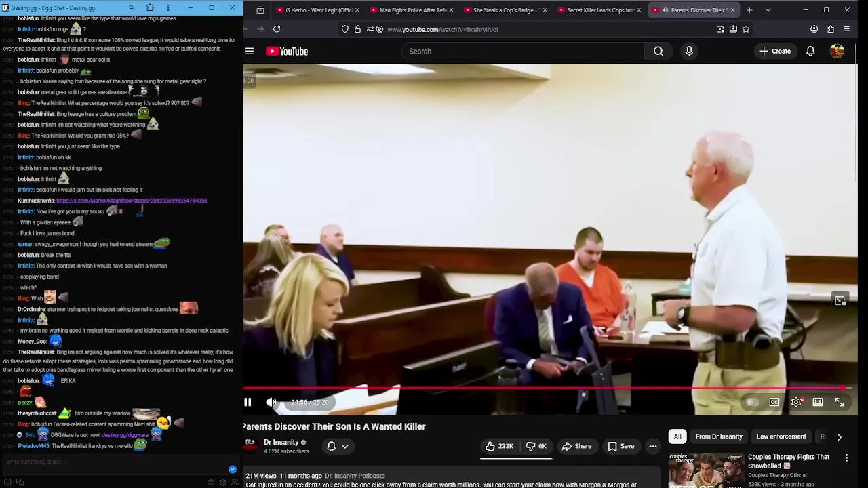Select the All filter chip
This screenshot has height=488, width=868.
(677, 436)
